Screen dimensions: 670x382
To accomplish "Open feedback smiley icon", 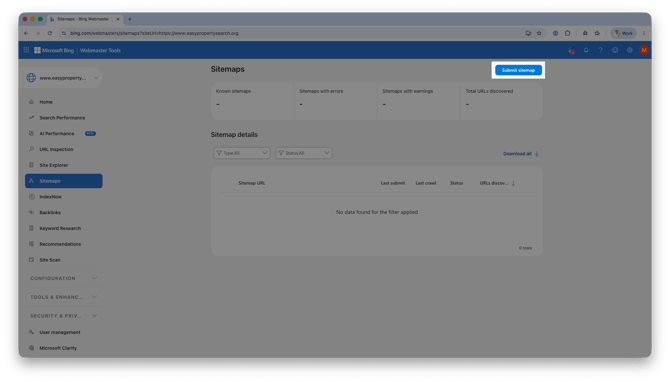I will [x=615, y=50].
